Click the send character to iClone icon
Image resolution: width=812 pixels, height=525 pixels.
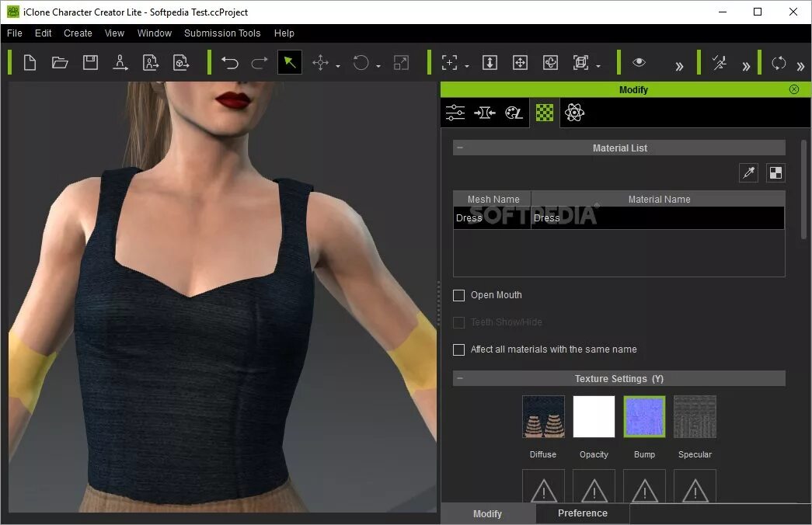tap(151, 63)
